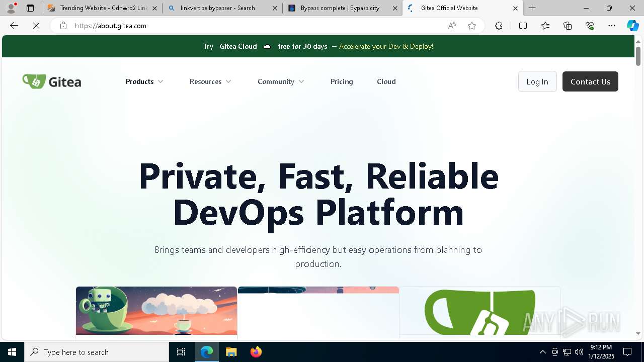This screenshot has width=644, height=362.
Task: Click the Private, Fast, Reliable headline
Action: pos(318,194)
